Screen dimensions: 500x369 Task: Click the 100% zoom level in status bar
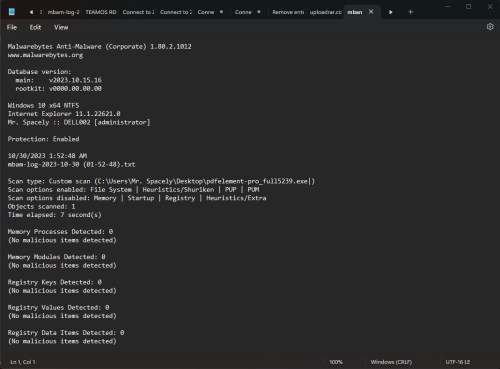pyautogui.click(x=336, y=362)
